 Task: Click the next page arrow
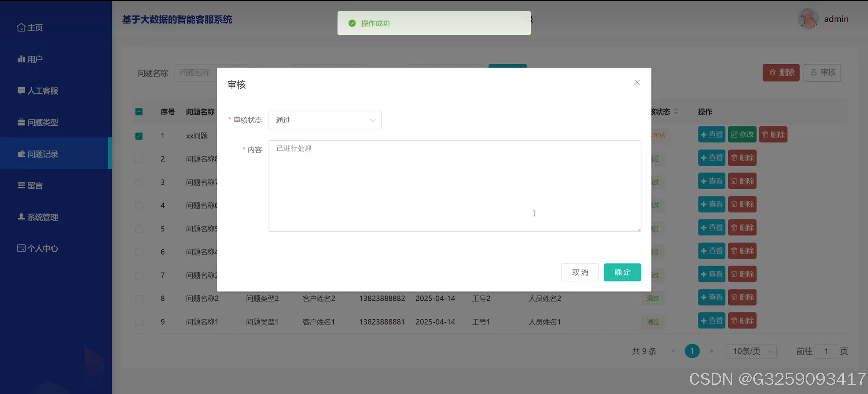[711, 351]
